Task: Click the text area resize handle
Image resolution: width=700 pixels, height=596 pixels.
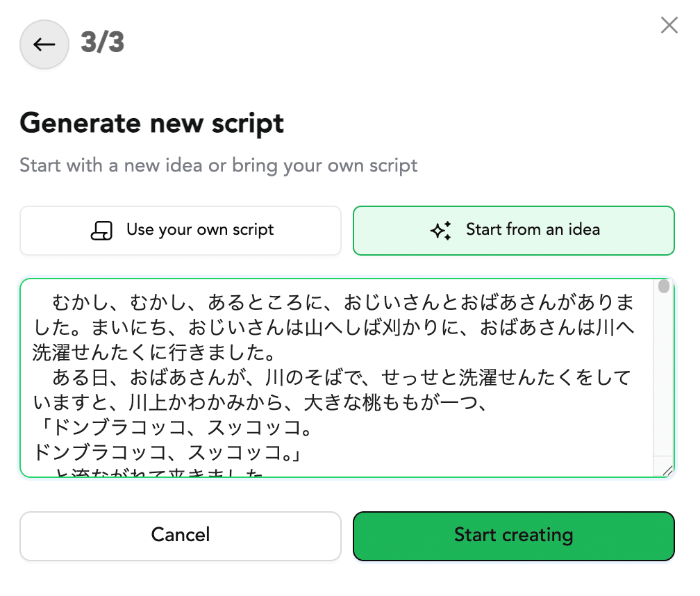Action: point(667,470)
